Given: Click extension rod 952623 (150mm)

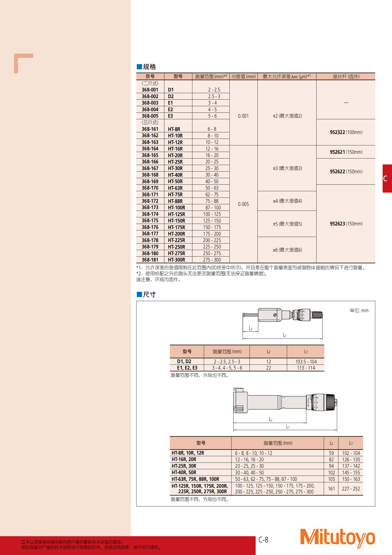Looking at the screenshot, I should point(346,224).
